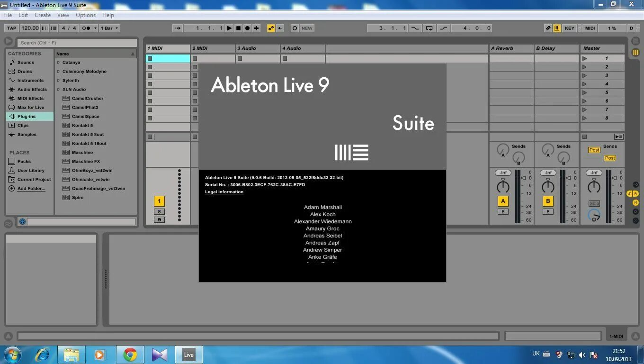The image size is (644, 364).
Task: Open the Sounds category in browser
Action: pyautogui.click(x=26, y=62)
